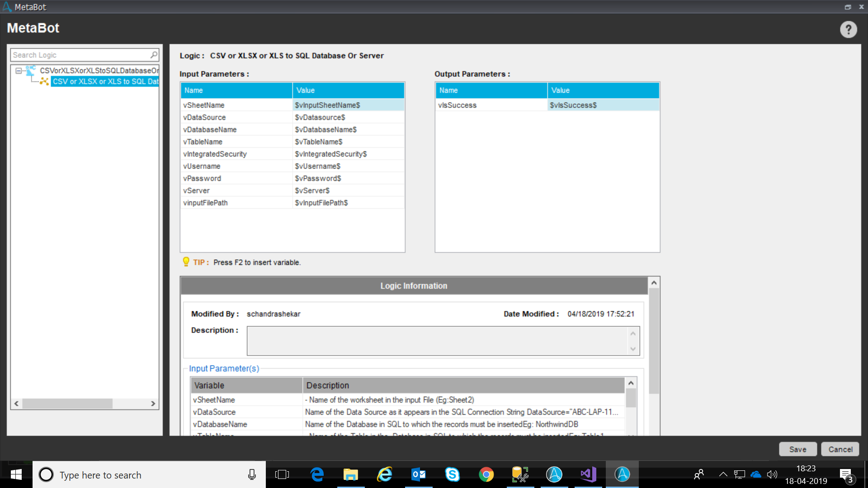868x488 pixels.
Task: Open Skype from the taskbar
Action: coord(452,474)
